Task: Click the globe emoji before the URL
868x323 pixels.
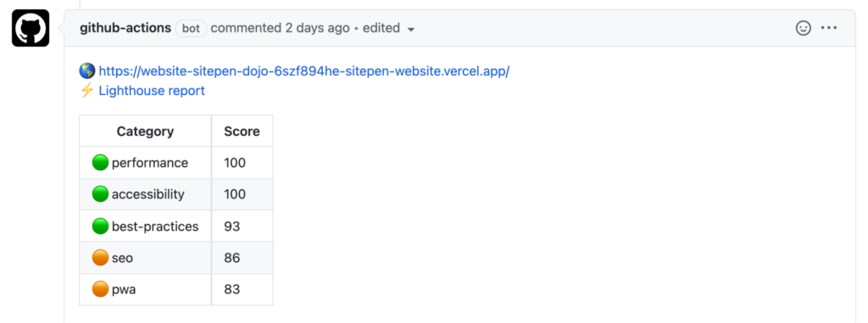Action: (87, 71)
